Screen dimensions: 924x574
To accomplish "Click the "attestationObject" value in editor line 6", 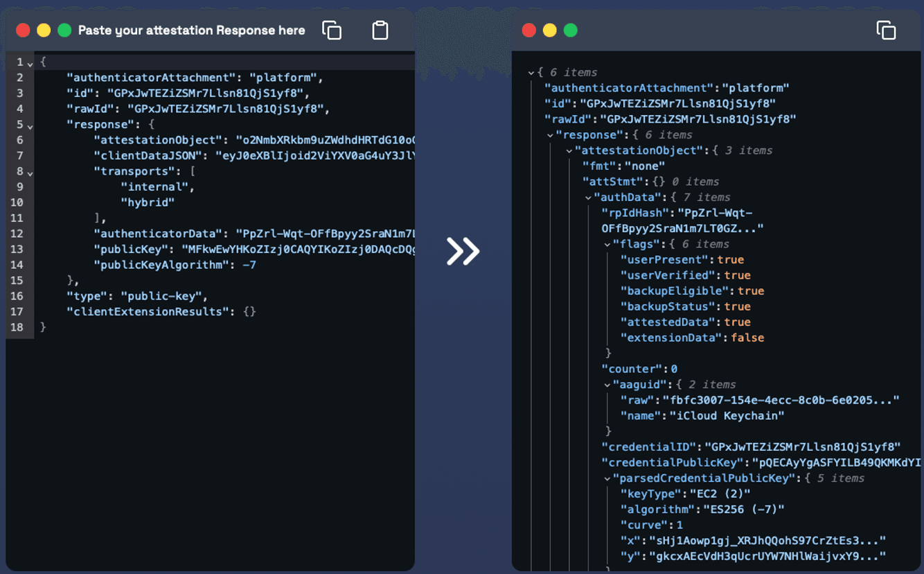I will tap(325, 140).
